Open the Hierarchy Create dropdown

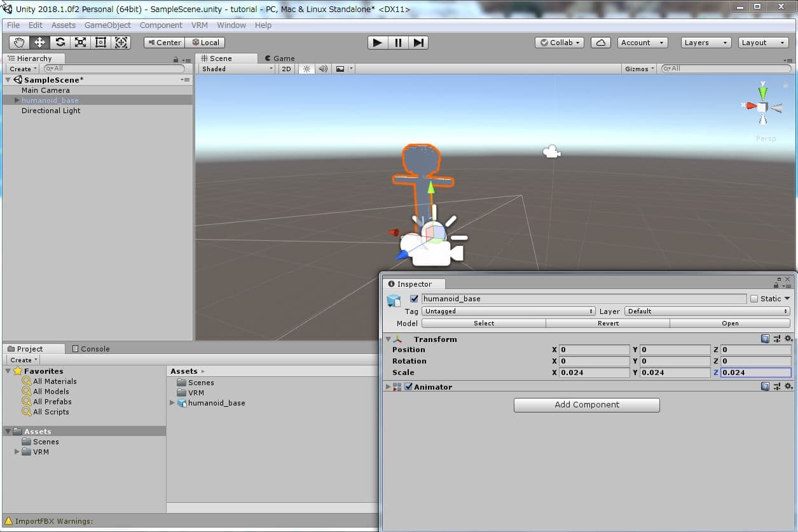23,69
